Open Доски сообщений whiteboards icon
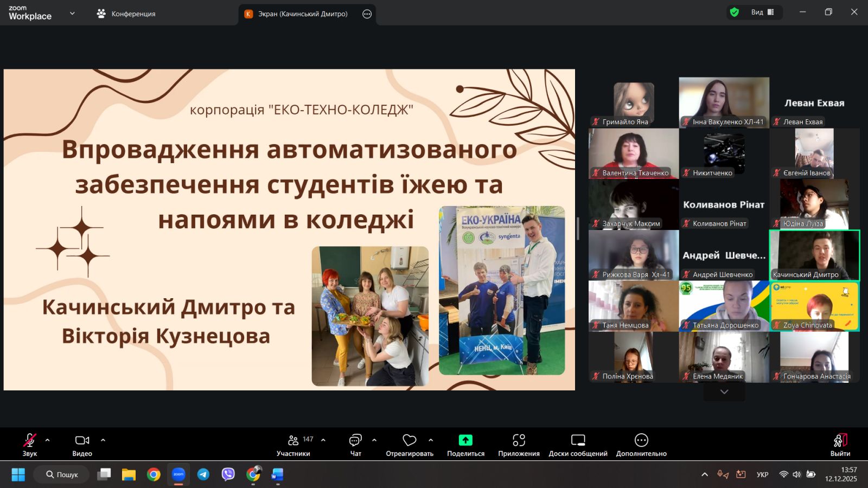Viewport: 868px width, 488px height. [578, 440]
